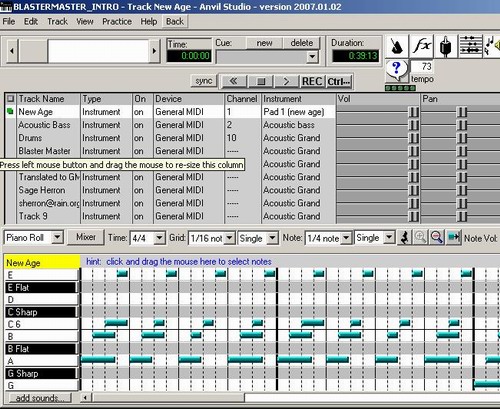Open the Grid 1/16 note dropdown
500x409 pixels.
(230, 238)
